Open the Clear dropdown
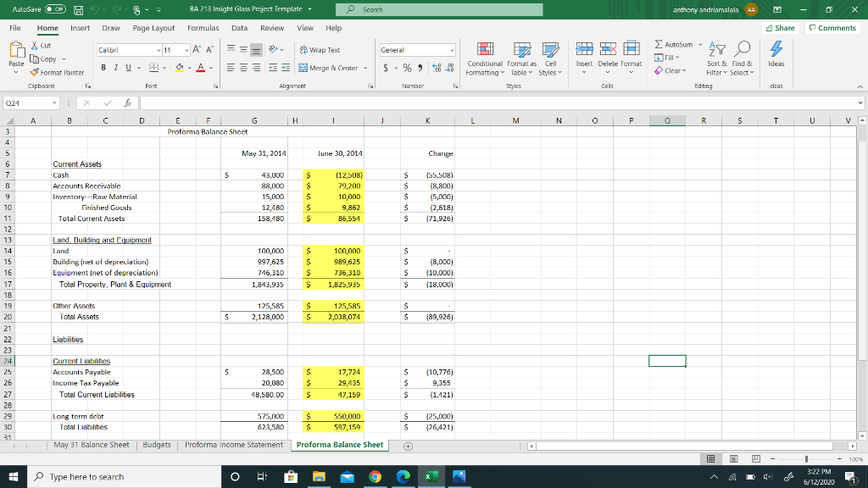Image resolution: width=868 pixels, height=488 pixels. [670, 71]
